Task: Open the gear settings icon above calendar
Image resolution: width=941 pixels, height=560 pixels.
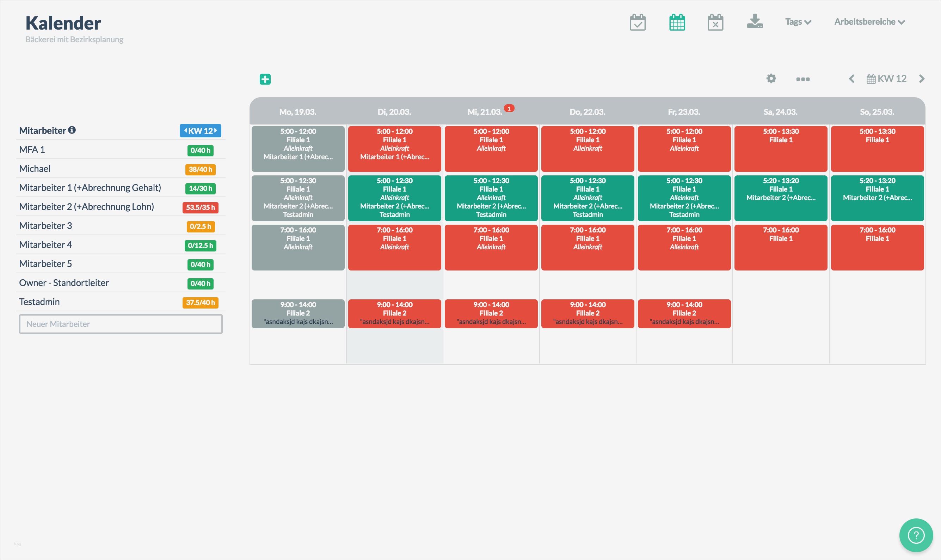Action: [771, 79]
